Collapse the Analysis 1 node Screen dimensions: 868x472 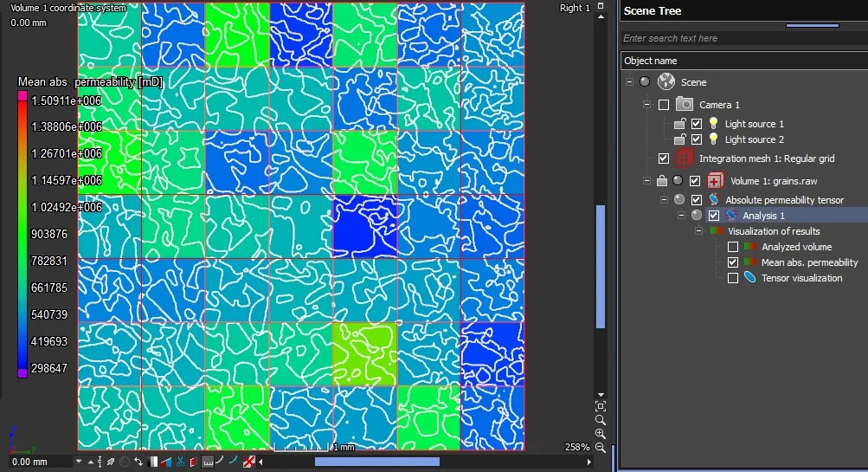(x=681, y=215)
